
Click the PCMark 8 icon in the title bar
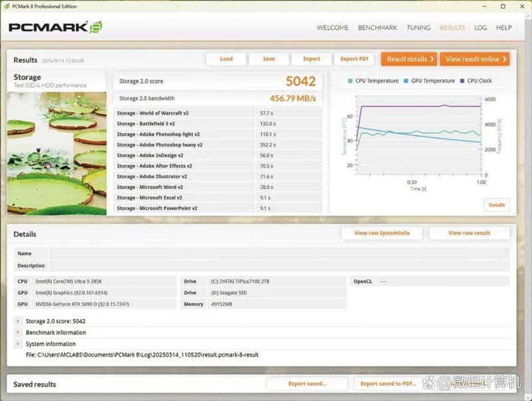[8, 6]
